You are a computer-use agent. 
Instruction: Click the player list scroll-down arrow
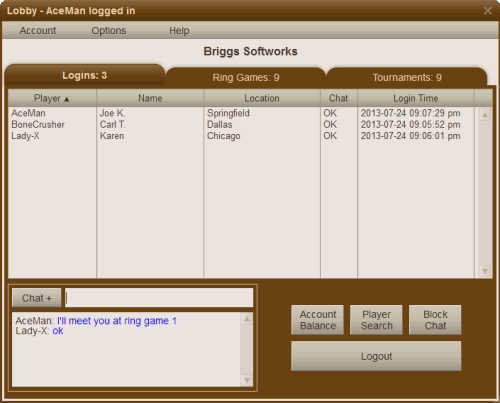coord(485,271)
